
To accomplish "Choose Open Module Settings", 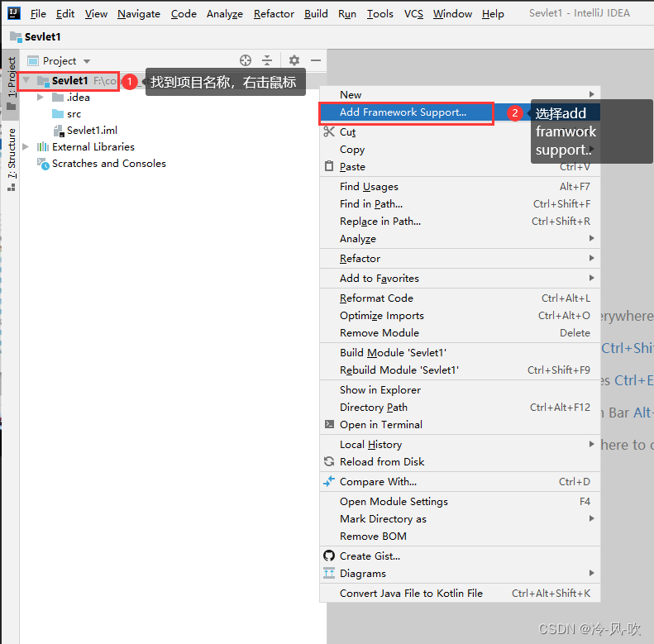I will click(x=460, y=501).
